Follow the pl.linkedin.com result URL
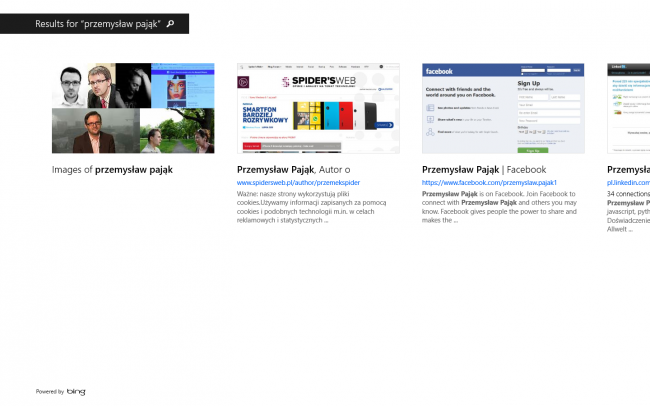650x406 pixels. 628,182
